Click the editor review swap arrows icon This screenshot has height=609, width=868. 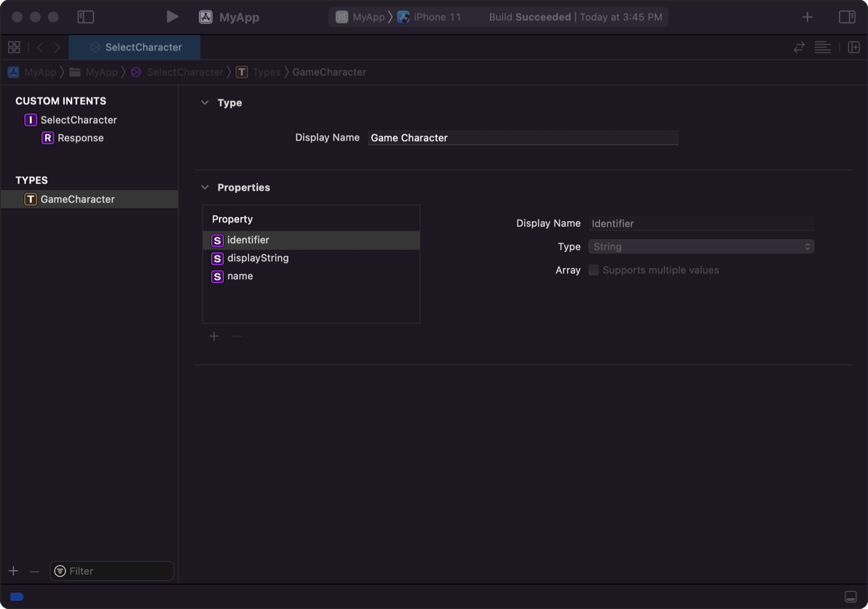[799, 47]
